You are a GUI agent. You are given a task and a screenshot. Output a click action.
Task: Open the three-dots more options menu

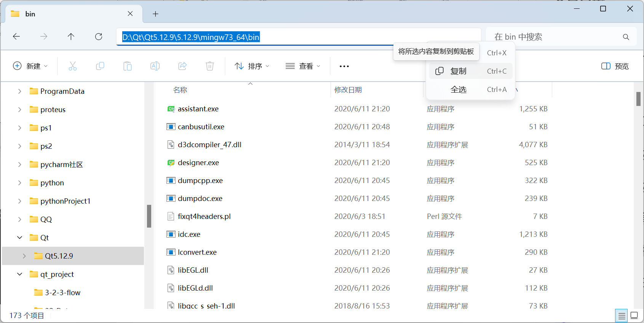pyautogui.click(x=344, y=66)
